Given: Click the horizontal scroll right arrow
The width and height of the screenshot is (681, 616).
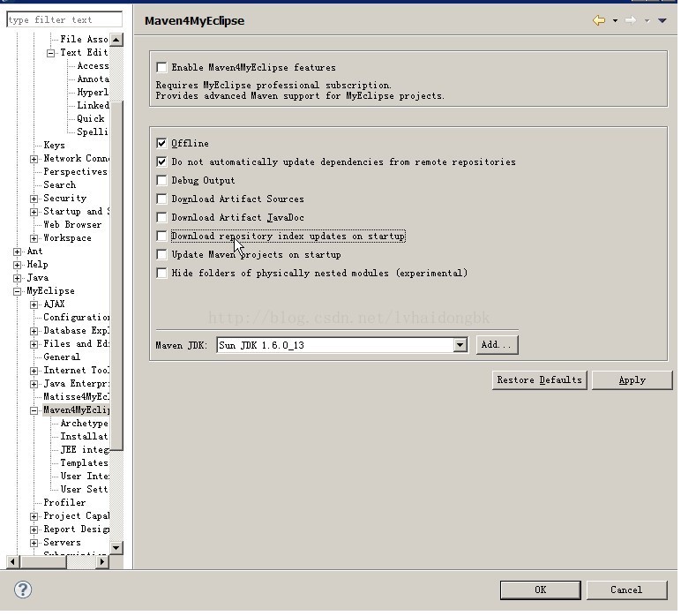Looking at the screenshot, I should point(102,561).
